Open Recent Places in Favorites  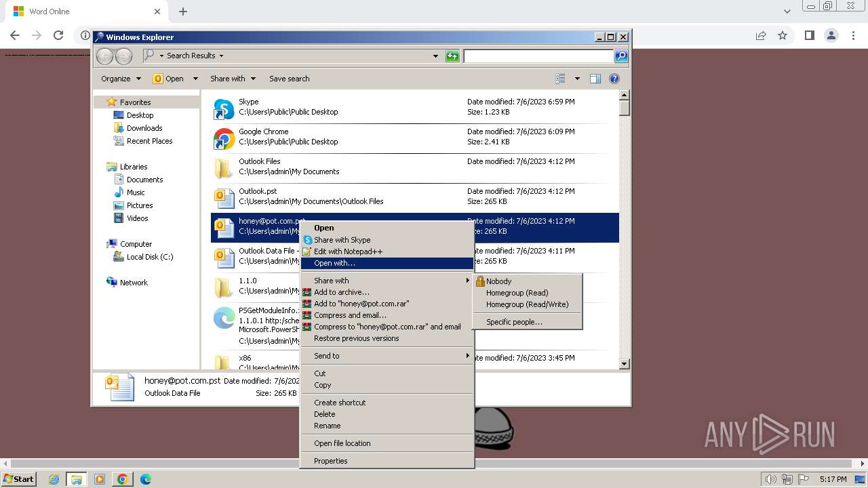pyautogui.click(x=149, y=141)
